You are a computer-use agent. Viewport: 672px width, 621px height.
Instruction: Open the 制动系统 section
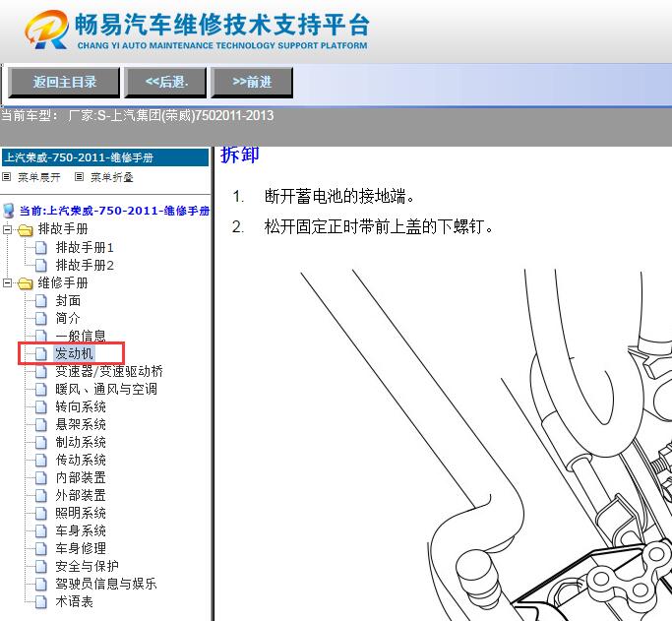point(80,442)
